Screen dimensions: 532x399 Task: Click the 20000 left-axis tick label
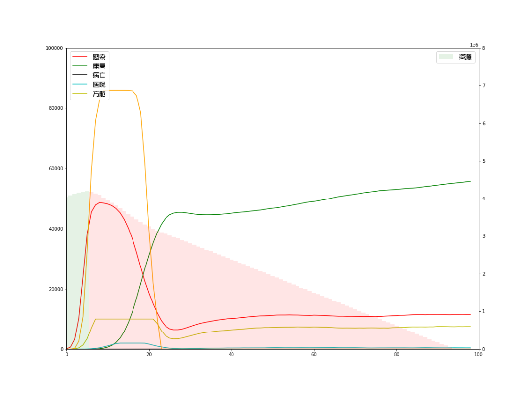(56, 289)
